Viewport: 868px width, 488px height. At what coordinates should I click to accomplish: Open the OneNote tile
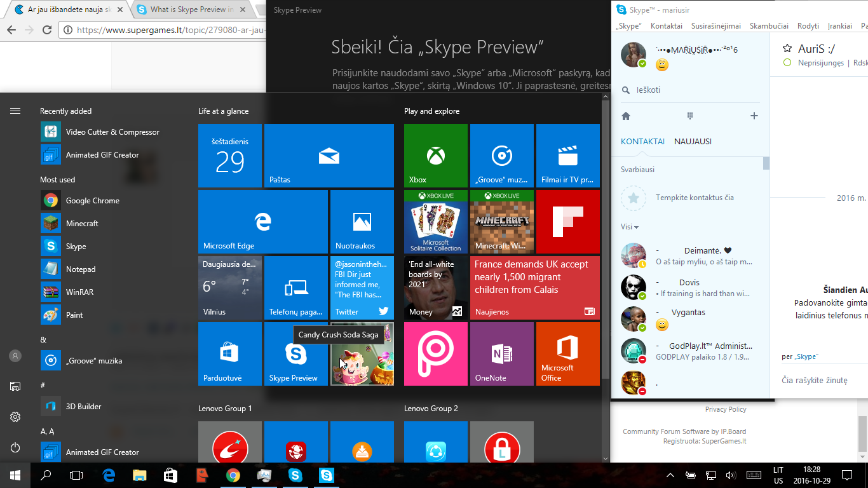pos(502,354)
